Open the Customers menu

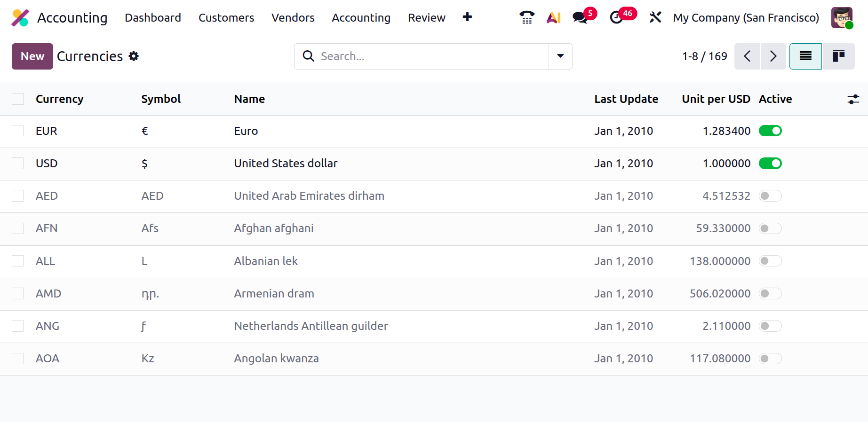[226, 18]
